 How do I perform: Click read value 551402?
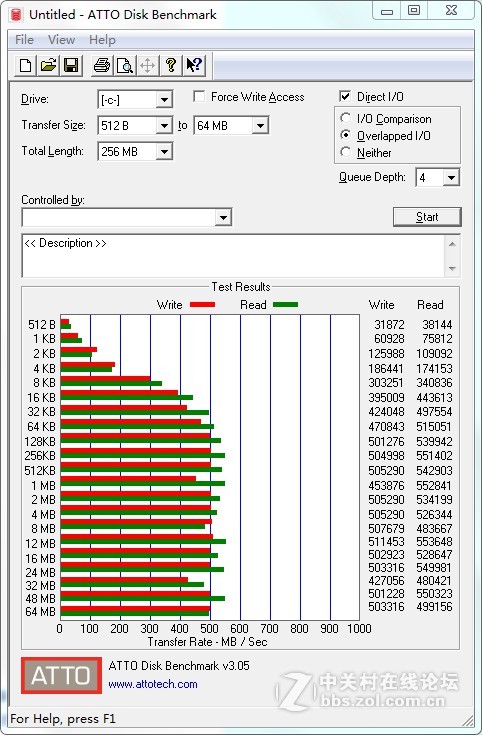click(434, 456)
